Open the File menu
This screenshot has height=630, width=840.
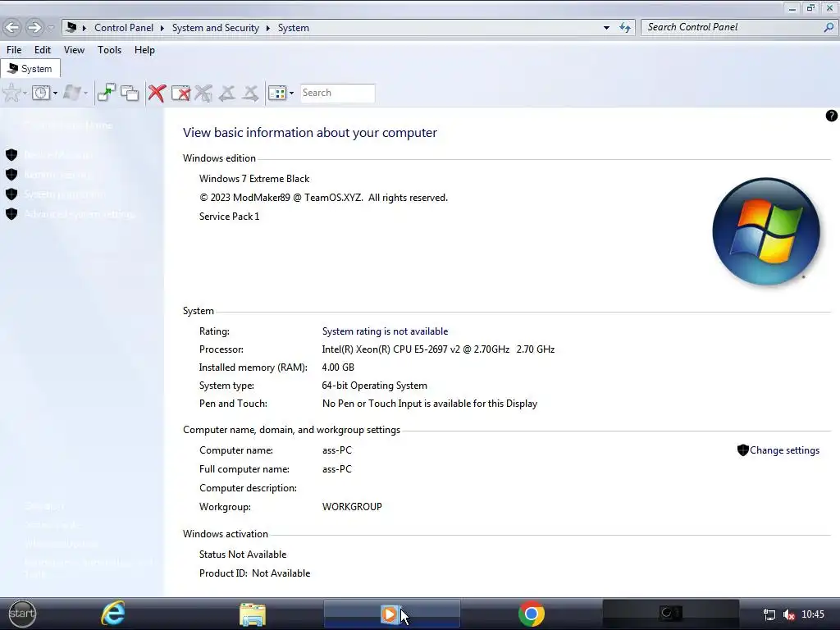14,50
